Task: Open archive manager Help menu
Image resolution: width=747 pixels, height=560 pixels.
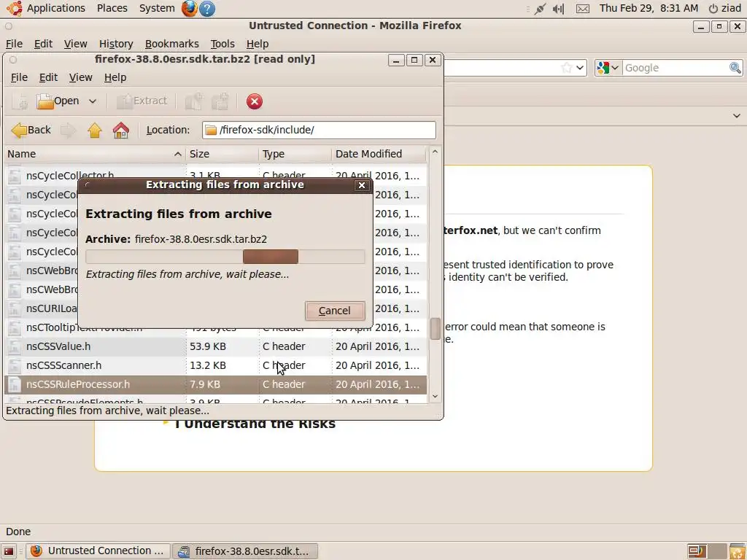Action: [115, 77]
